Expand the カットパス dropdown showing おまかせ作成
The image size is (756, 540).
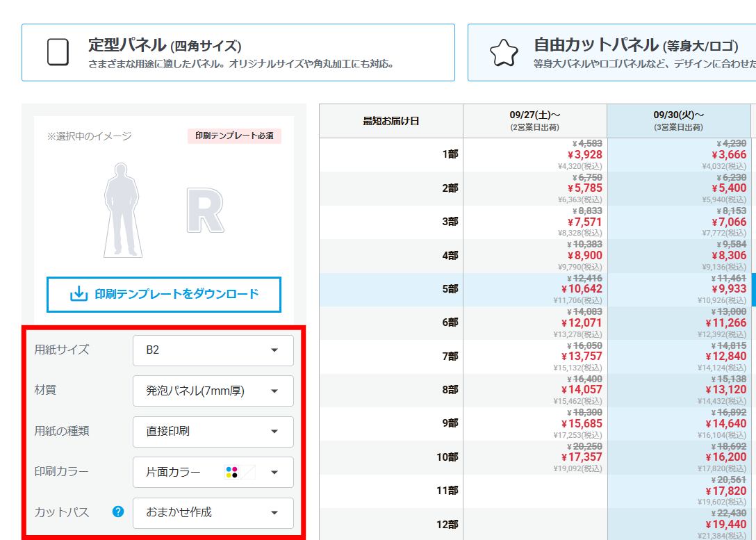213,513
